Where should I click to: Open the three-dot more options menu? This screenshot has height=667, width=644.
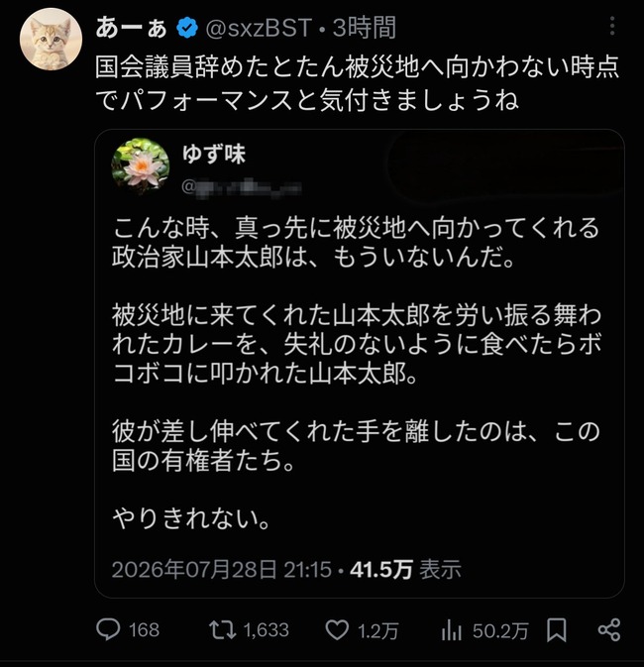(x=612, y=26)
